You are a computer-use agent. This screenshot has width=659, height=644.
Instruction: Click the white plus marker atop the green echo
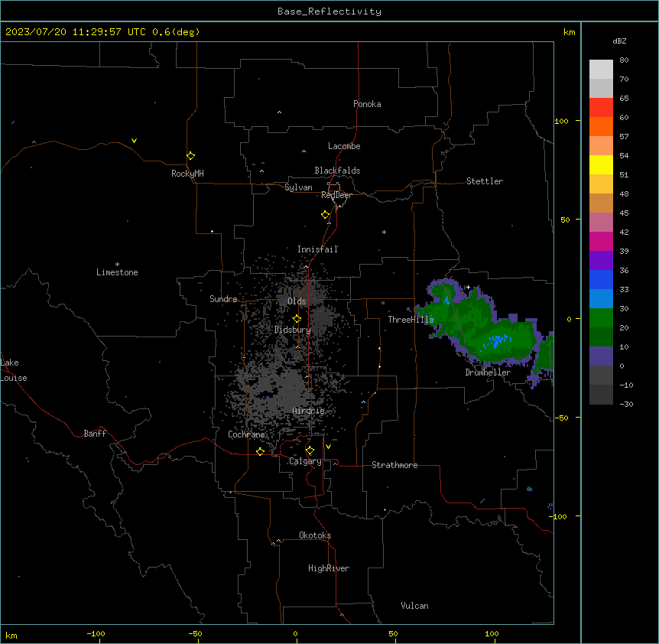[468, 287]
